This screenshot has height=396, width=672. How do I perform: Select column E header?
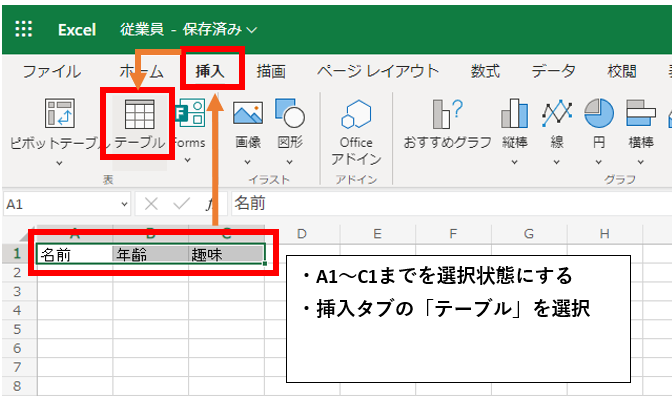tap(378, 234)
